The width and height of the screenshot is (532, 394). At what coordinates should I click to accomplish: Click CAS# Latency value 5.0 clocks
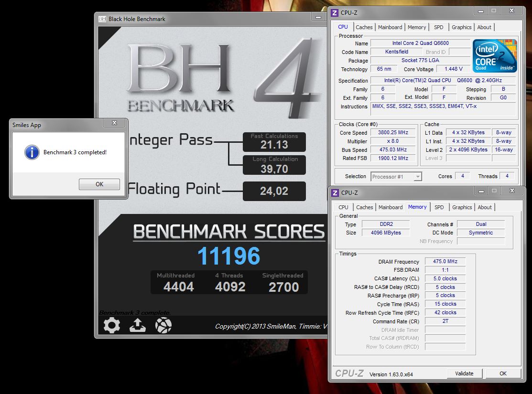[x=445, y=278]
